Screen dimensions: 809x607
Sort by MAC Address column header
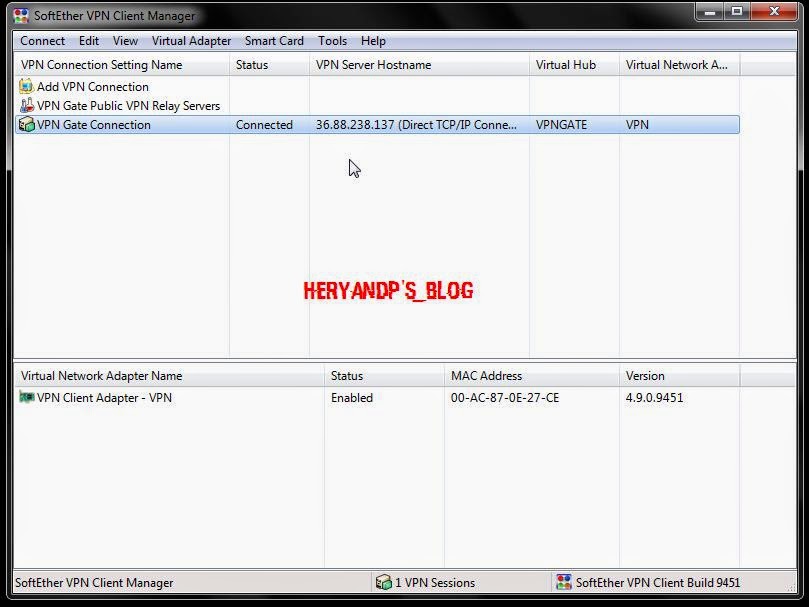click(532, 376)
